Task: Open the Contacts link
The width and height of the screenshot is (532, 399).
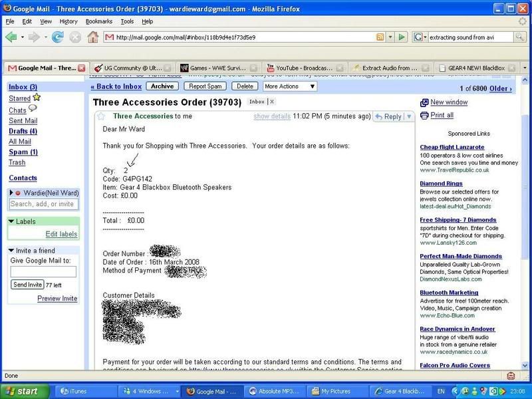Action: [23, 178]
